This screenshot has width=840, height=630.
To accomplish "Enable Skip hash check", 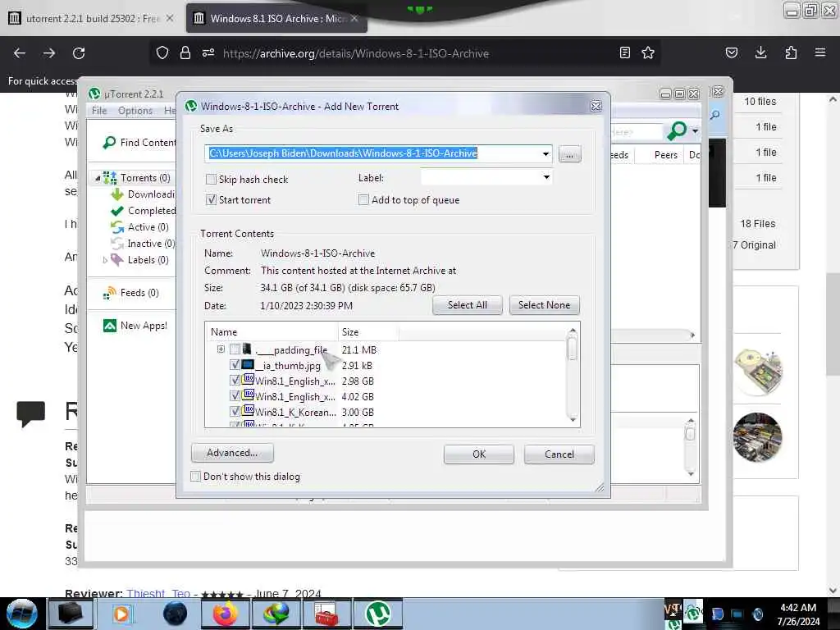I will [x=211, y=179].
